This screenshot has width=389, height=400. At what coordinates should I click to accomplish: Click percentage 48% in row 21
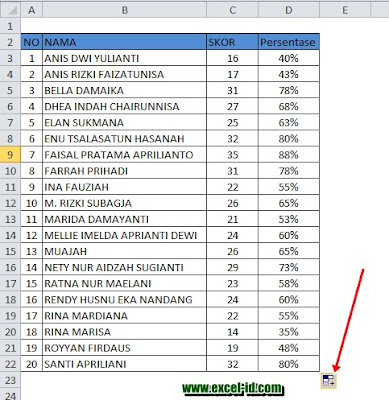pyautogui.click(x=289, y=348)
